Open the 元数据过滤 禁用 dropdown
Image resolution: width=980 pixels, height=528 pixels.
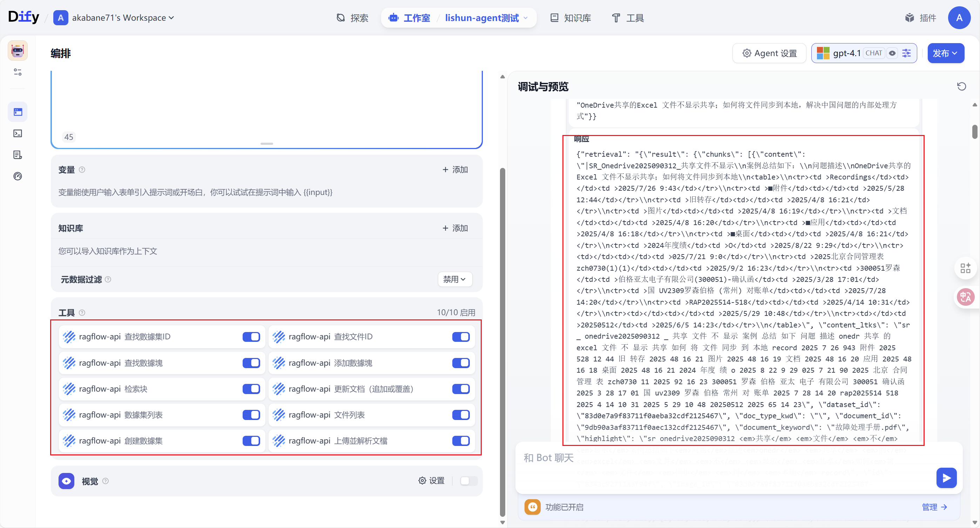pos(455,279)
